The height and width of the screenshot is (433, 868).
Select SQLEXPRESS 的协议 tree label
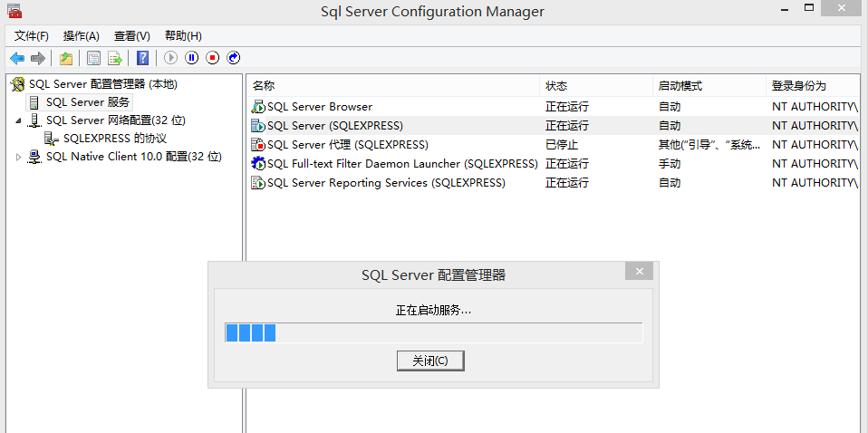[115, 139]
